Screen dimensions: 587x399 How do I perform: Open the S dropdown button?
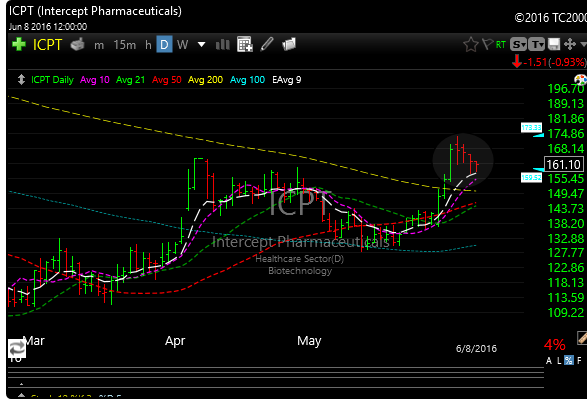518,45
